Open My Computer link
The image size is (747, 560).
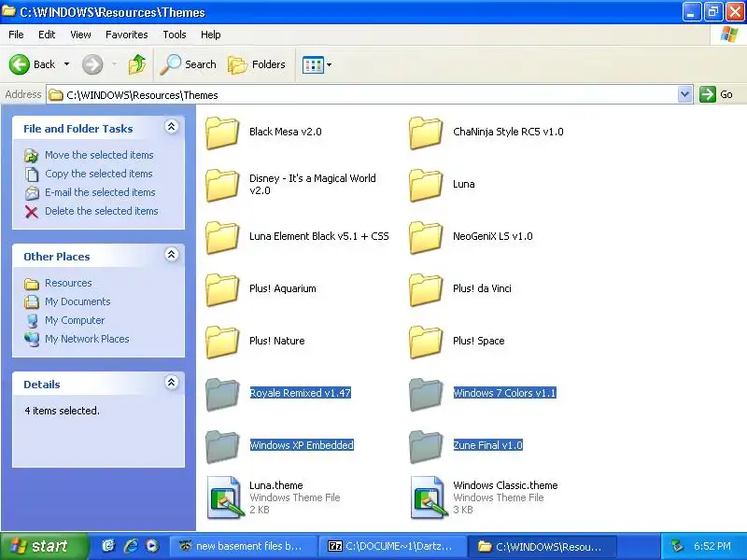(x=75, y=320)
